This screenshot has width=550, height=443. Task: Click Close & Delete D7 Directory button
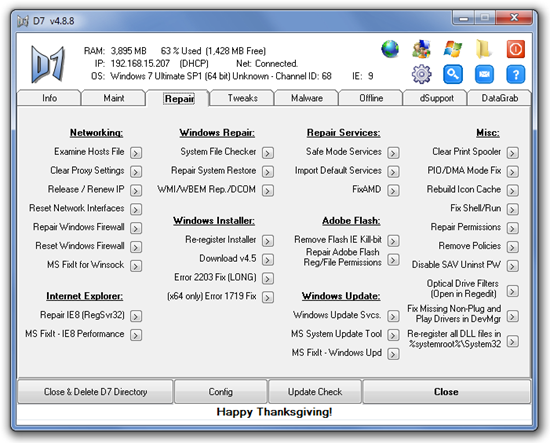pos(95,391)
